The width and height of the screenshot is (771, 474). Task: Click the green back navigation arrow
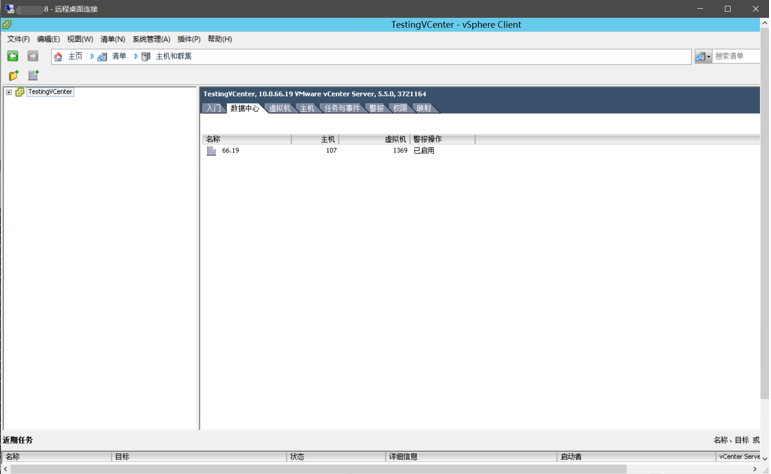click(13, 57)
